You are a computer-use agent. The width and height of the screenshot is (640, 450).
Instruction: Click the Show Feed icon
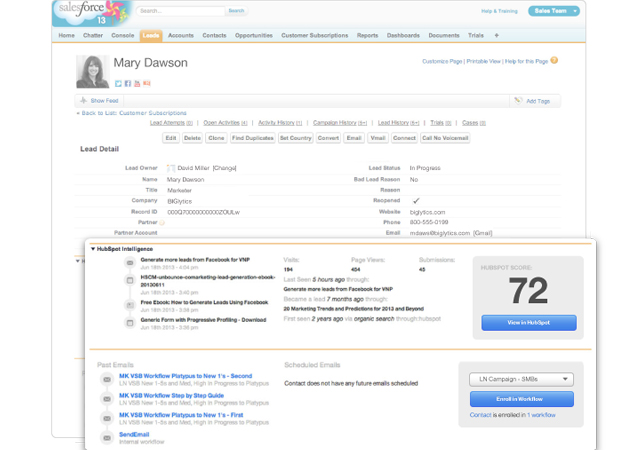coord(83,100)
